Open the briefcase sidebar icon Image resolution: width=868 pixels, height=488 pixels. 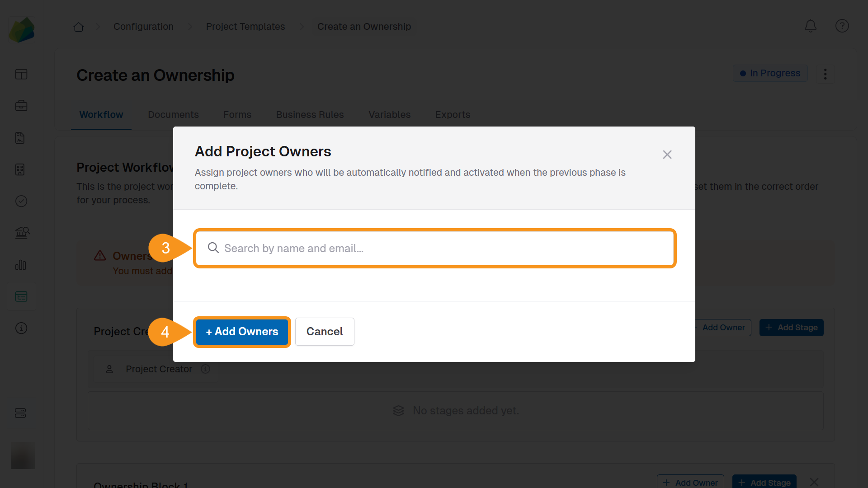[x=21, y=106]
